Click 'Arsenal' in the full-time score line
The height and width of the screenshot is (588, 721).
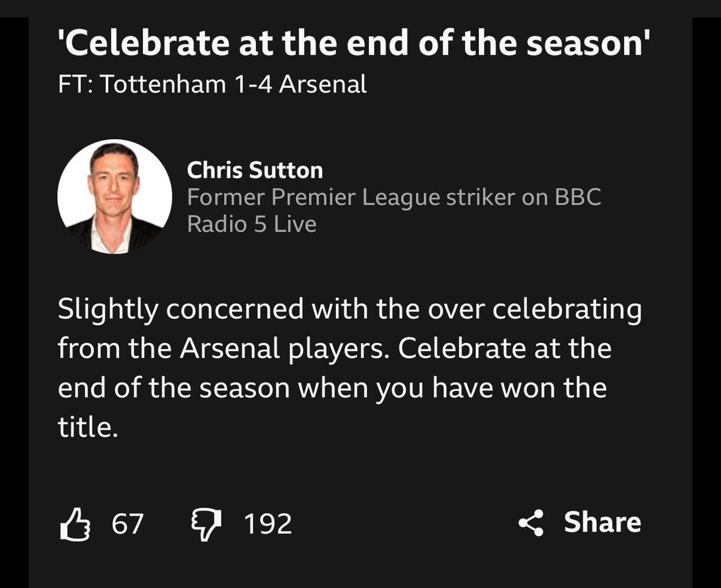coord(324,85)
